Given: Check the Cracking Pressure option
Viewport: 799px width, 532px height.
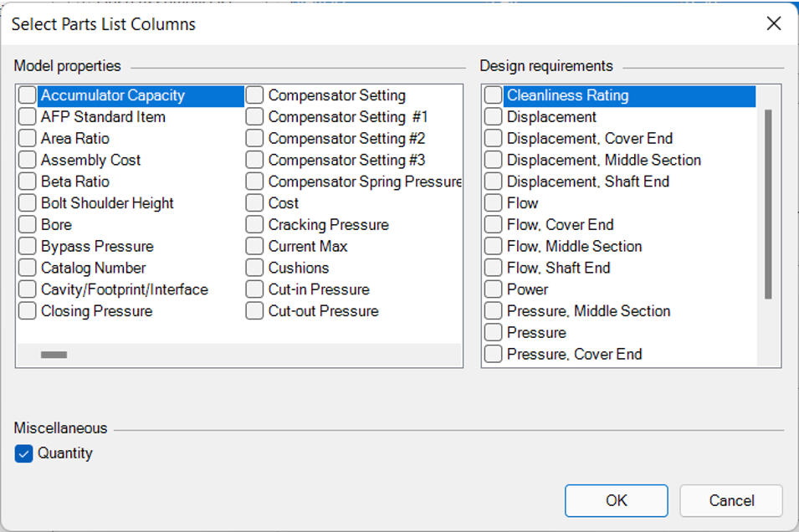Looking at the screenshot, I should (255, 225).
